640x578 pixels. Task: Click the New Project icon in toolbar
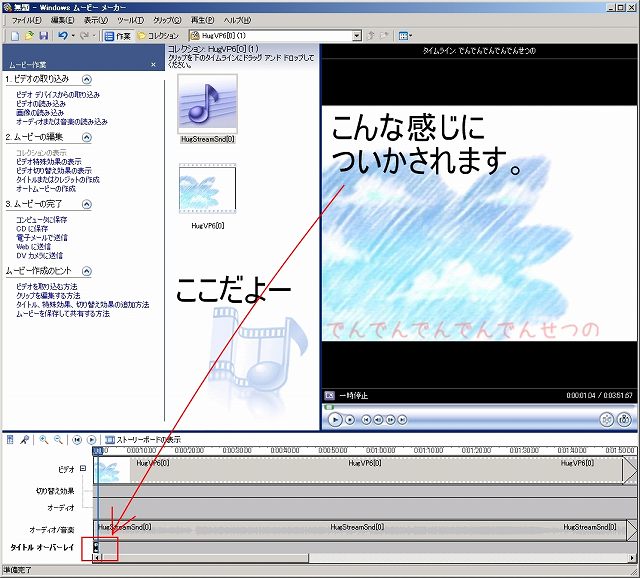coord(15,36)
